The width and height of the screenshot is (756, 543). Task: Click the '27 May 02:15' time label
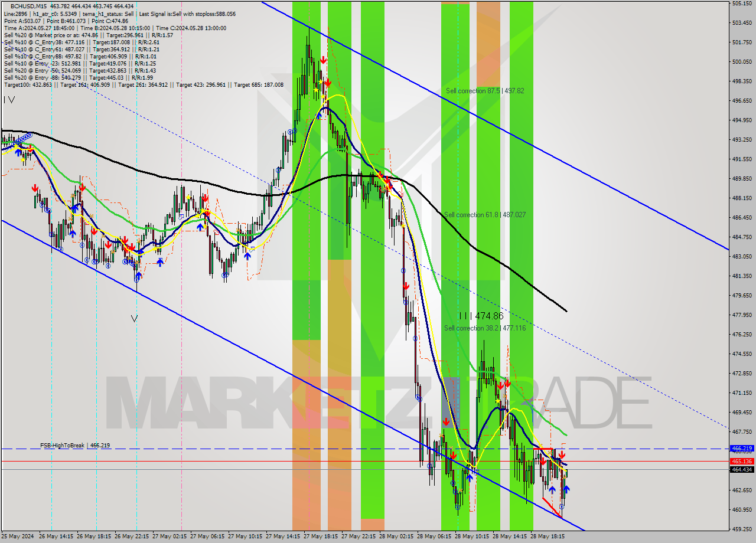(170, 537)
